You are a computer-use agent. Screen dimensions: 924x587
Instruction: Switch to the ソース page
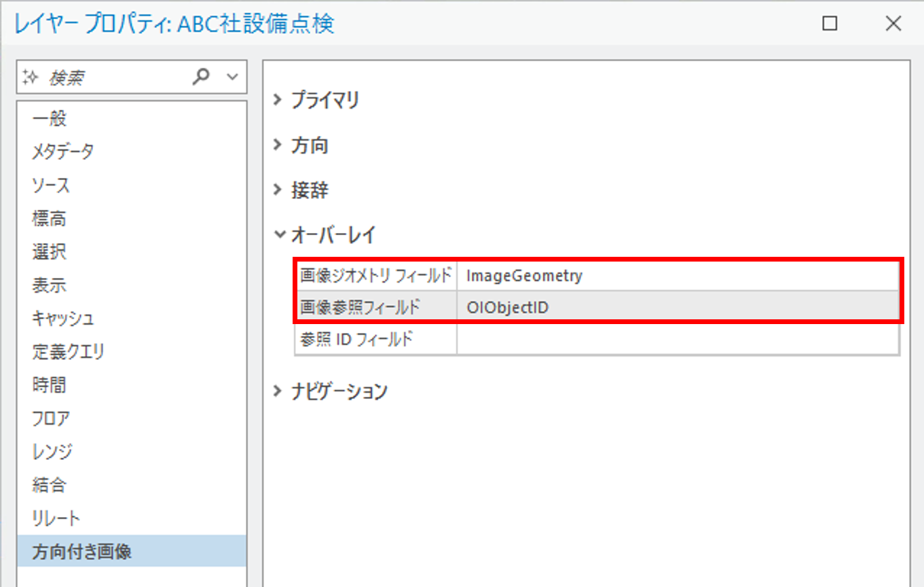(51, 185)
